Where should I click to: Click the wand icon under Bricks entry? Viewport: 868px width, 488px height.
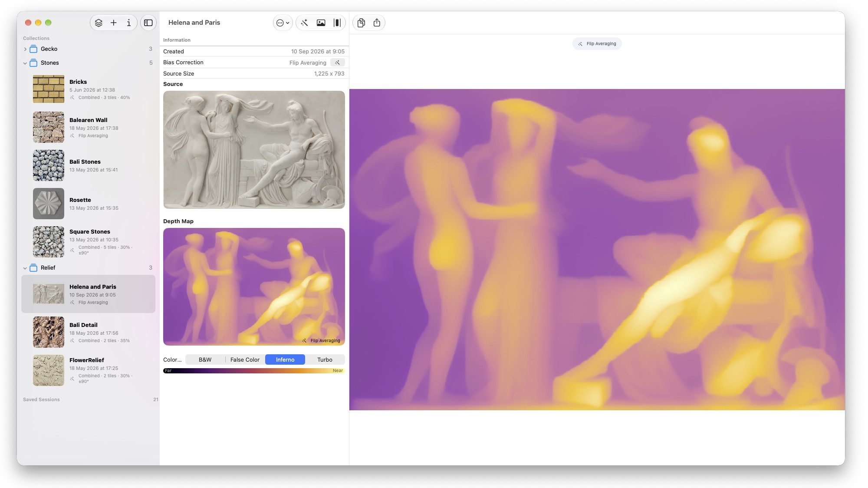click(72, 98)
